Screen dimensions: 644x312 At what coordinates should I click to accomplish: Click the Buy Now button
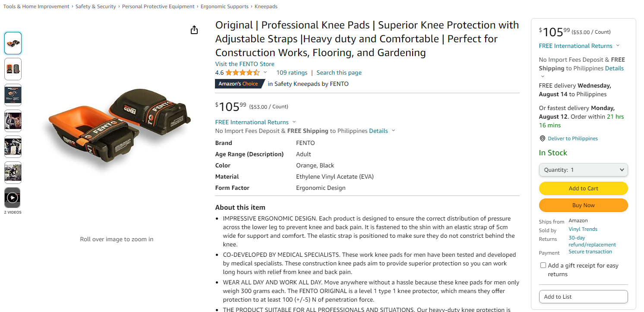pyautogui.click(x=584, y=205)
